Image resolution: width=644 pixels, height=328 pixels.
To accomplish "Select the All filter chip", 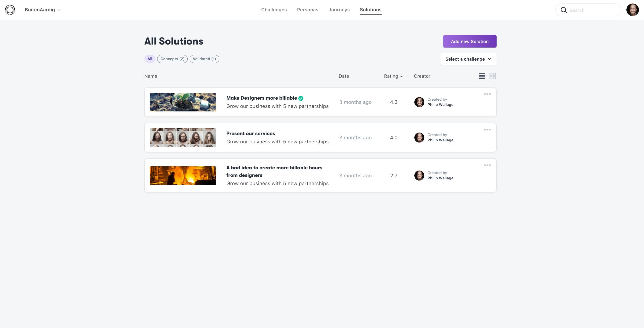I will point(150,59).
